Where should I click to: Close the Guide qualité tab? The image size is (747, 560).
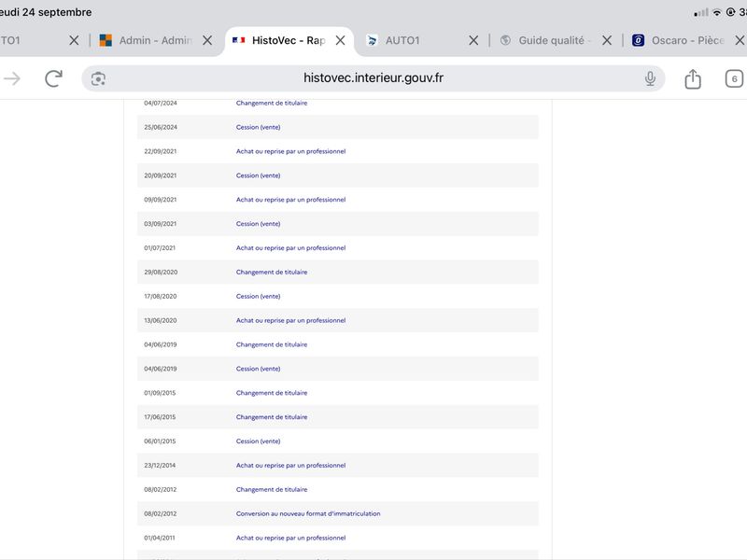(607, 40)
